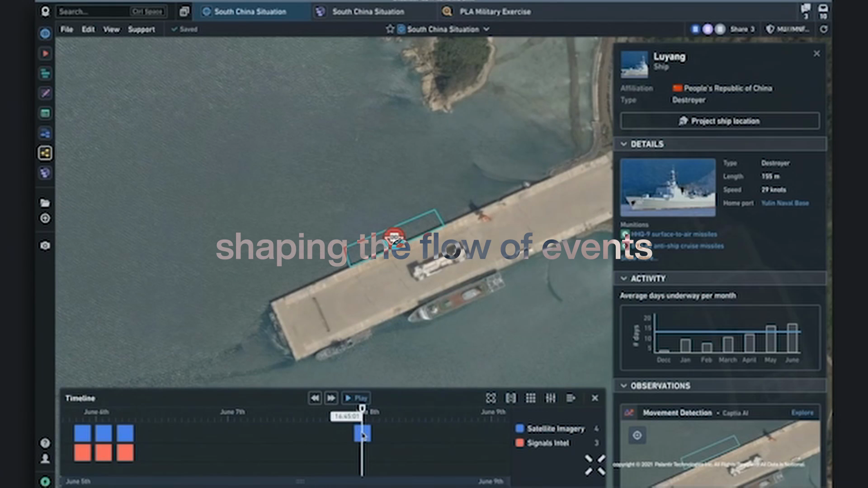The height and width of the screenshot is (488, 868).
Task: Select the red ship marker on the map
Action: coord(395,236)
